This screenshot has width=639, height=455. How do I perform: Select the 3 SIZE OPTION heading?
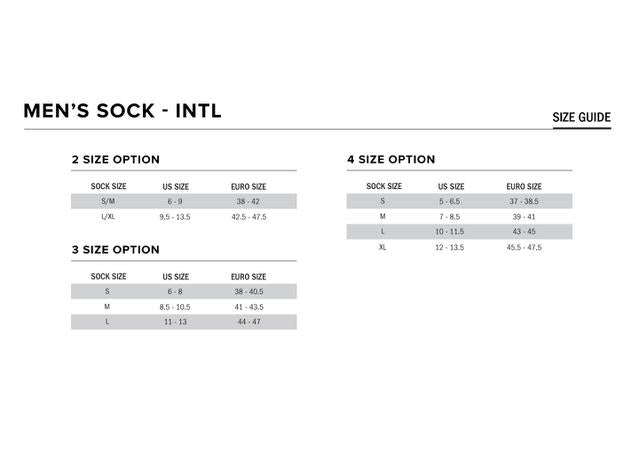(115, 249)
